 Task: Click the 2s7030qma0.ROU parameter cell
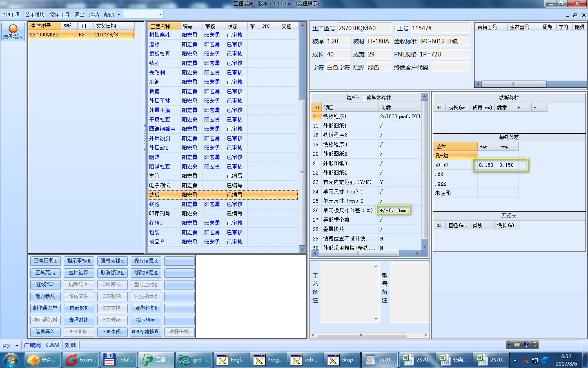[400, 117]
